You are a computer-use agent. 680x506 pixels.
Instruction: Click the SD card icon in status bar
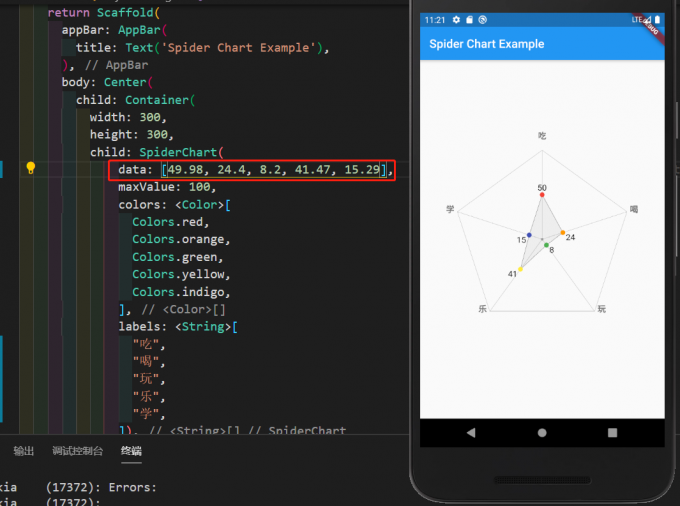(469, 20)
